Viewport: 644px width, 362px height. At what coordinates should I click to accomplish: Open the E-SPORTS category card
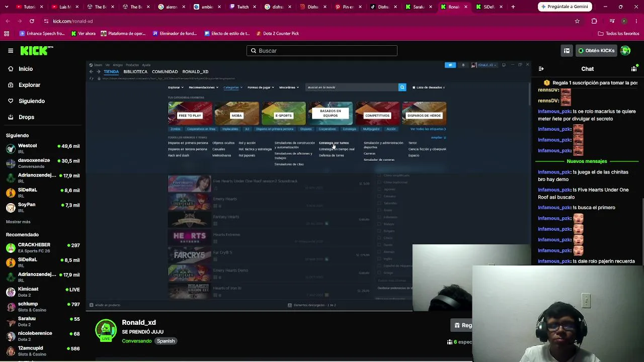[283, 113]
